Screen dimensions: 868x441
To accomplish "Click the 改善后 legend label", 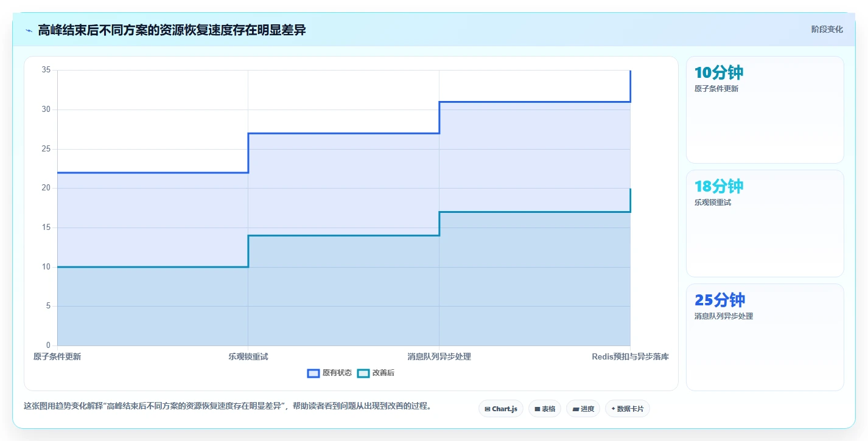I will point(383,373).
